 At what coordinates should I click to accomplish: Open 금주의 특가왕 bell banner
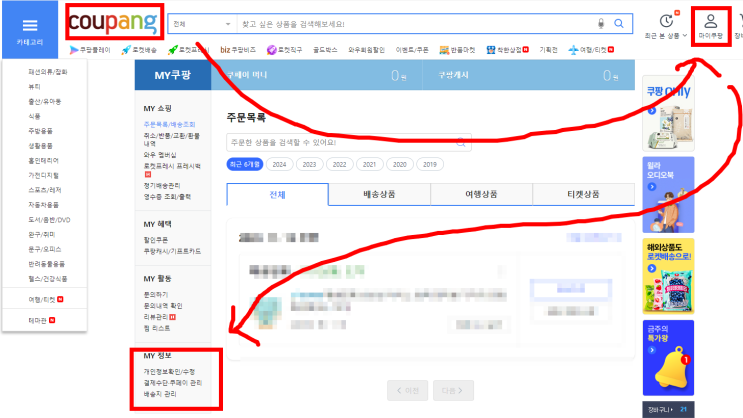[x=668, y=358]
